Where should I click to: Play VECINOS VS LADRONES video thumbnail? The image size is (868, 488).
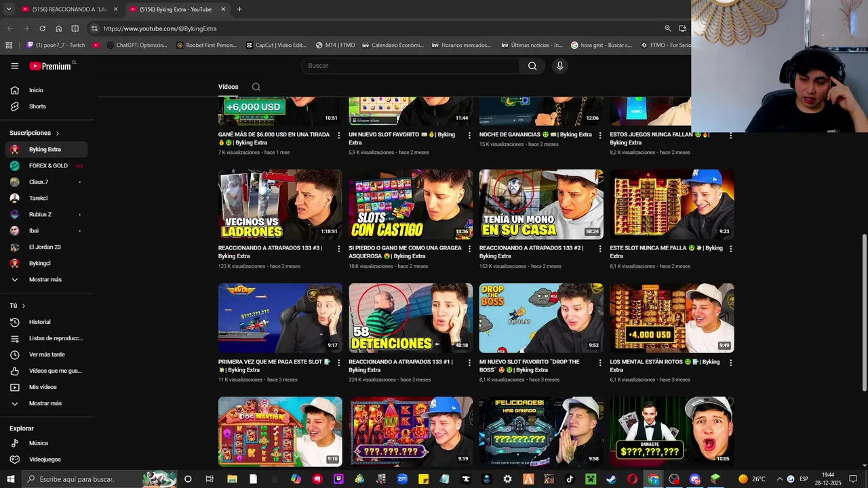point(280,204)
